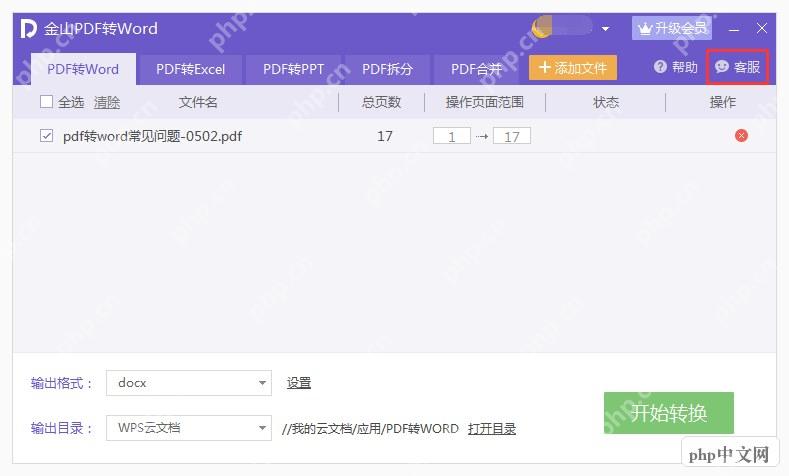Click the 总页数 column header

pos(381,102)
